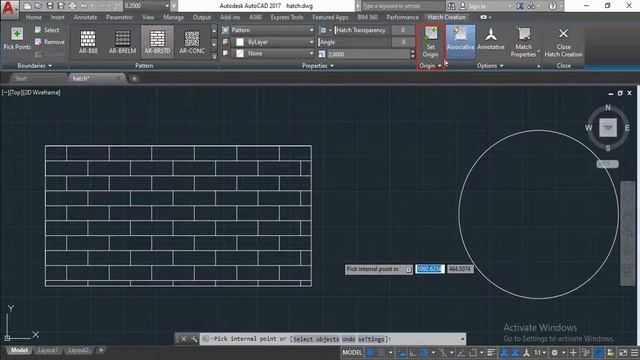Select the AR-B88 hatch pattern
Viewport: 640px width, 360px height.
pyautogui.click(x=88, y=42)
